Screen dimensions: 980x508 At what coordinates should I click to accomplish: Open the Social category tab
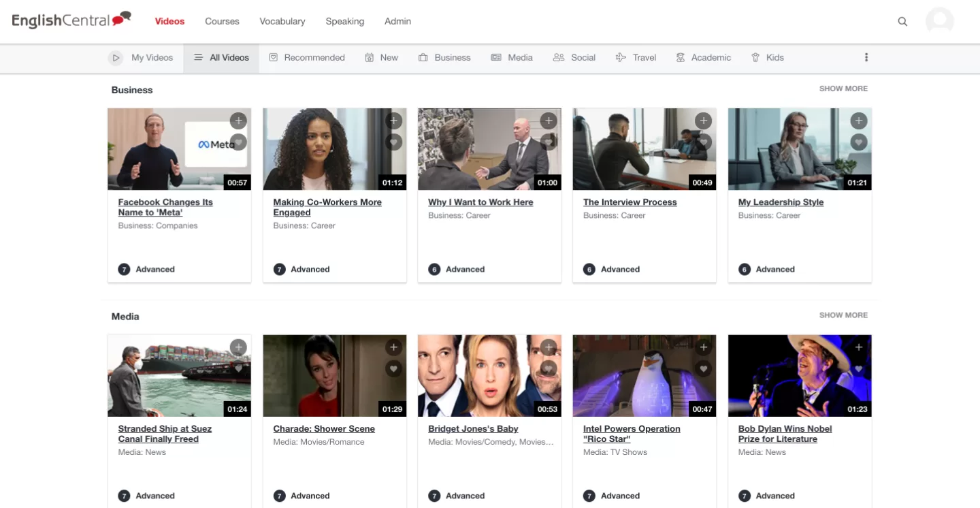(x=574, y=58)
